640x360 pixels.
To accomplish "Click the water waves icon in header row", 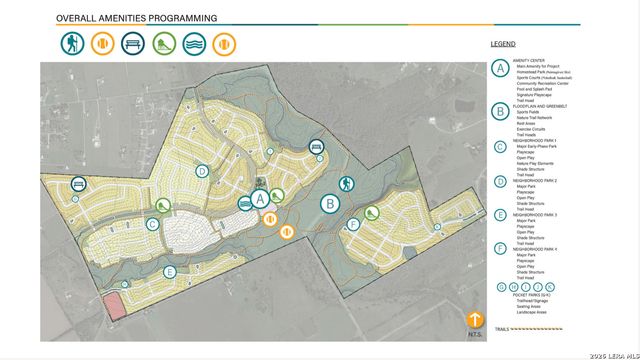I will (194, 44).
